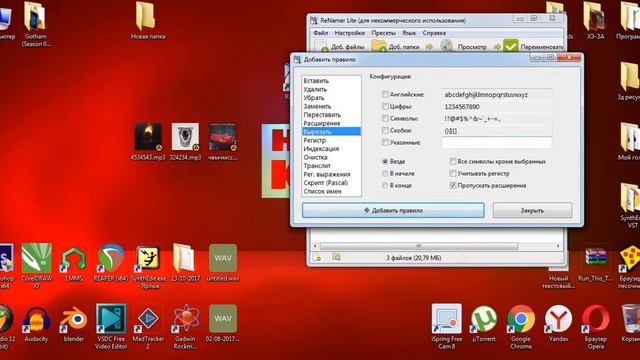Select the В конце radio button
This screenshot has width=640, height=360.
coord(385,185)
